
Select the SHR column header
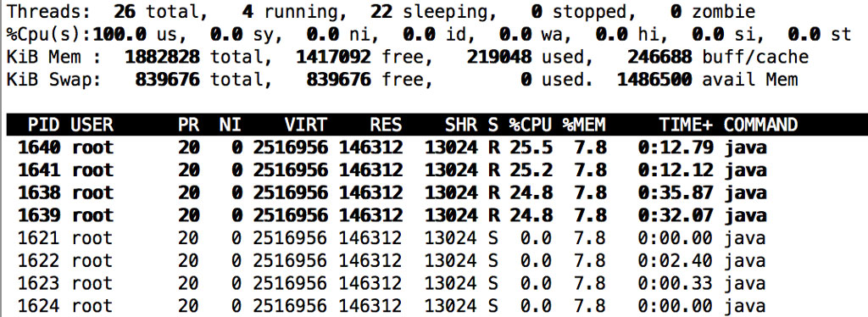pos(461,125)
